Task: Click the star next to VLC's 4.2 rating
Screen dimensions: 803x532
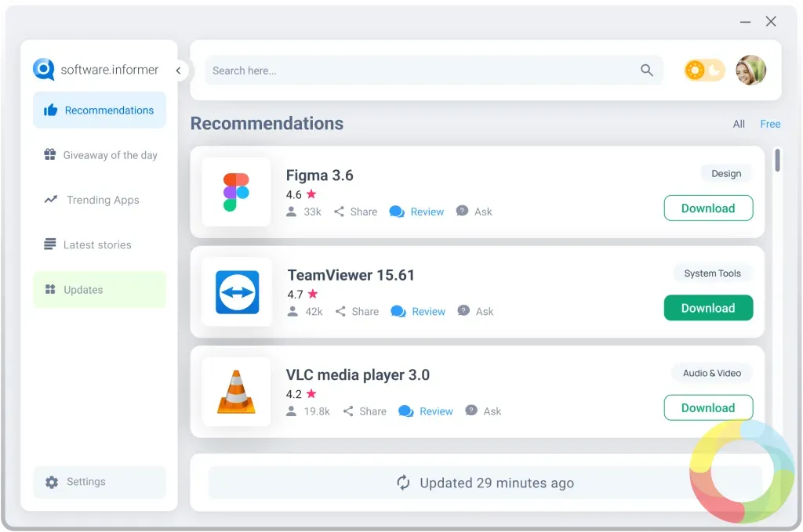Action: coord(311,393)
